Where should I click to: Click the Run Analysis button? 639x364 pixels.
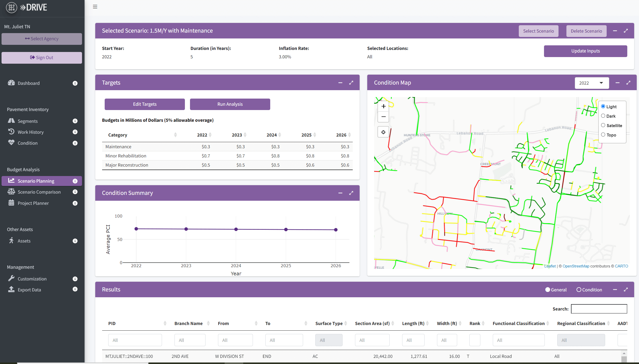[x=229, y=104]
